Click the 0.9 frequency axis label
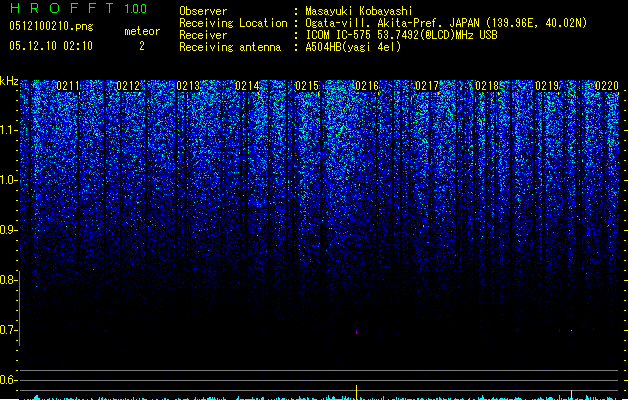The width and height of the screenshot is (629, 400). click(8, 230)
